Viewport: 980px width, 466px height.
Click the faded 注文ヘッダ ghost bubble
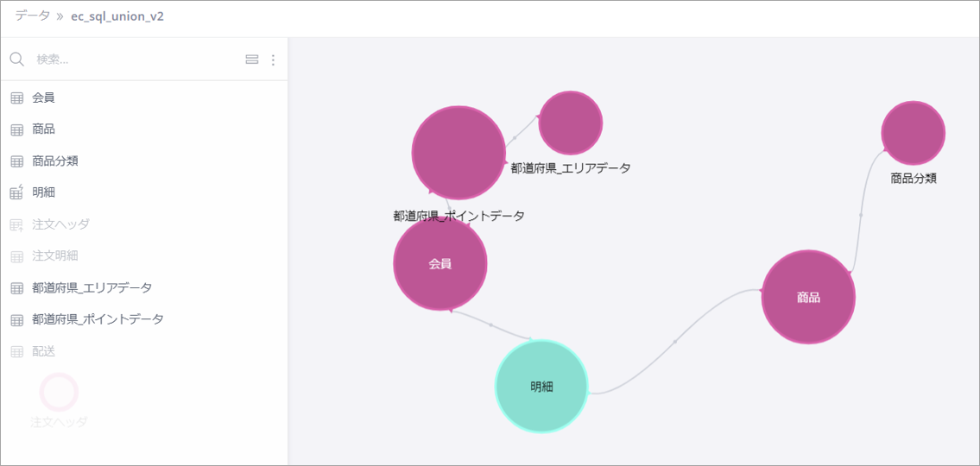pos(59,392)
